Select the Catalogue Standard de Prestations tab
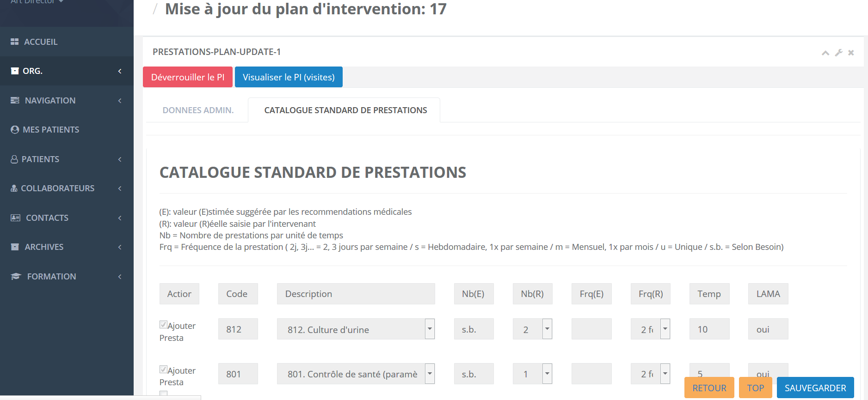 pyautogui.click(x=345, y=110)
